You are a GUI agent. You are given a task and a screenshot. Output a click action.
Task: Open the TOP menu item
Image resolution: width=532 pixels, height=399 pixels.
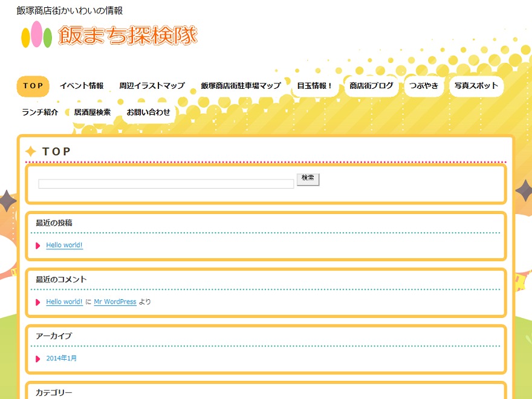pyautogui.click(x=33, y=86)
